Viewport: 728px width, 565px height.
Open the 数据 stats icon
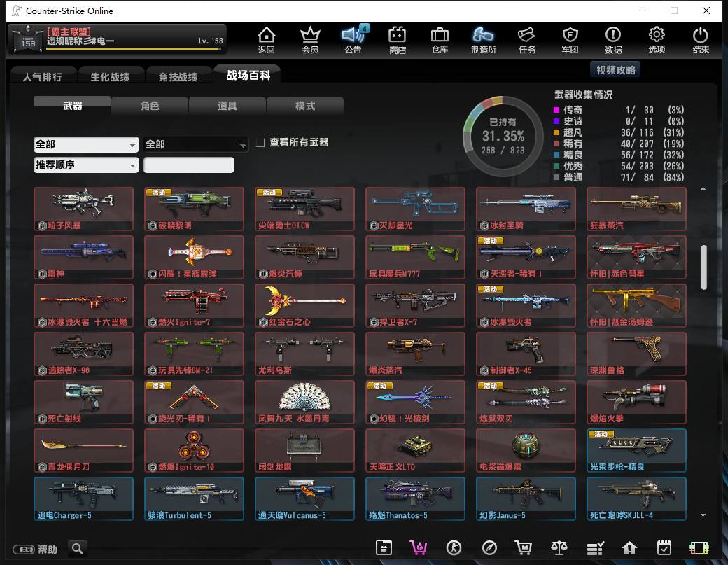tap(613, 39)
